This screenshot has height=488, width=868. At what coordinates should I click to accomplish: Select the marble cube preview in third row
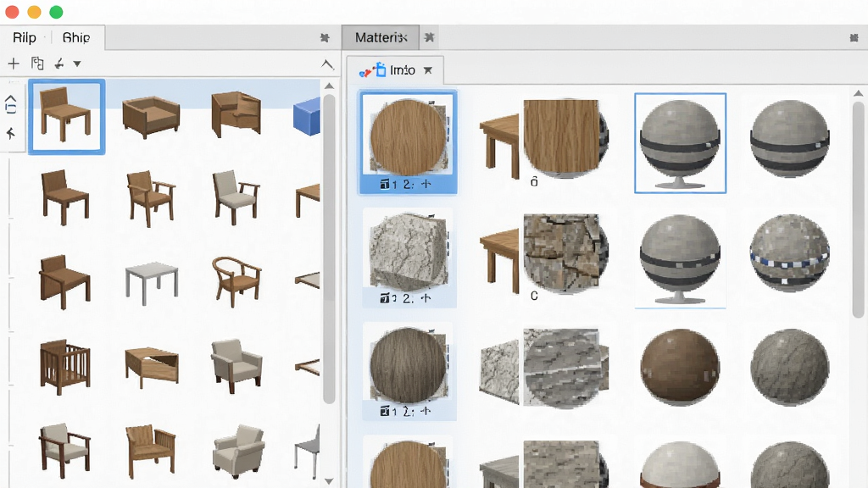tap(544, 368)
